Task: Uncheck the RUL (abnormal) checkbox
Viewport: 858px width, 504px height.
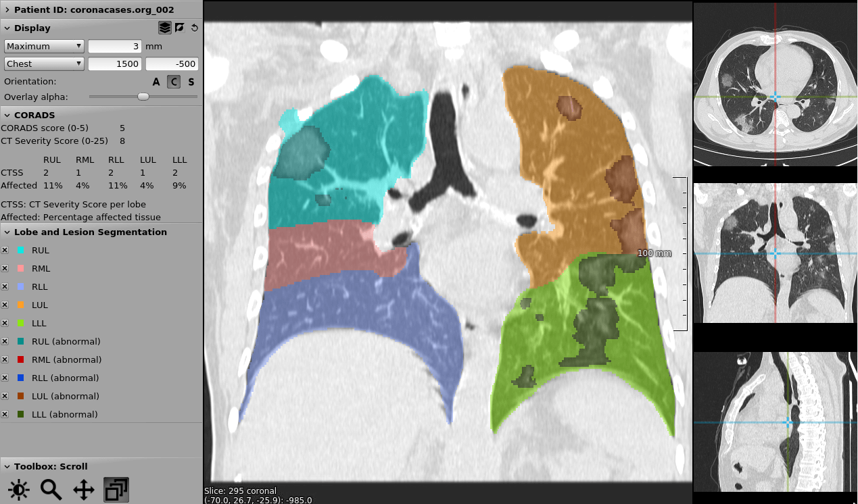Action: click(x=5, y=341)
